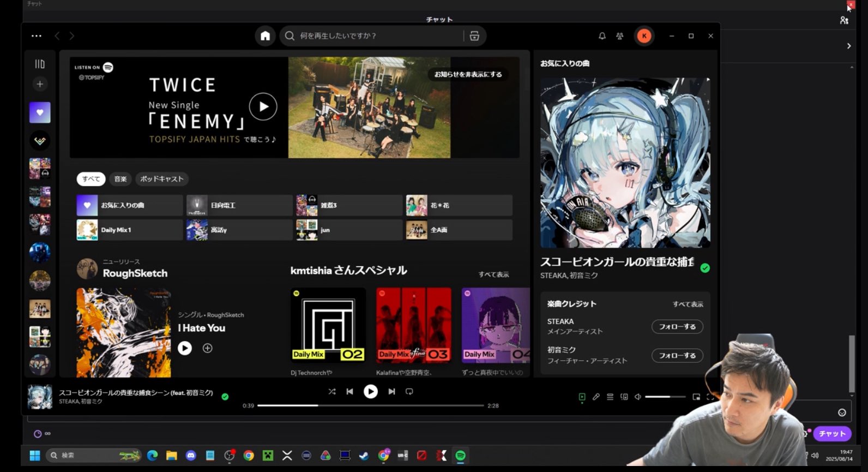The width and height of the screenshot is (868, 472).
Task: Open 日向電工 shortcut tile
Action: coord(239,205)
